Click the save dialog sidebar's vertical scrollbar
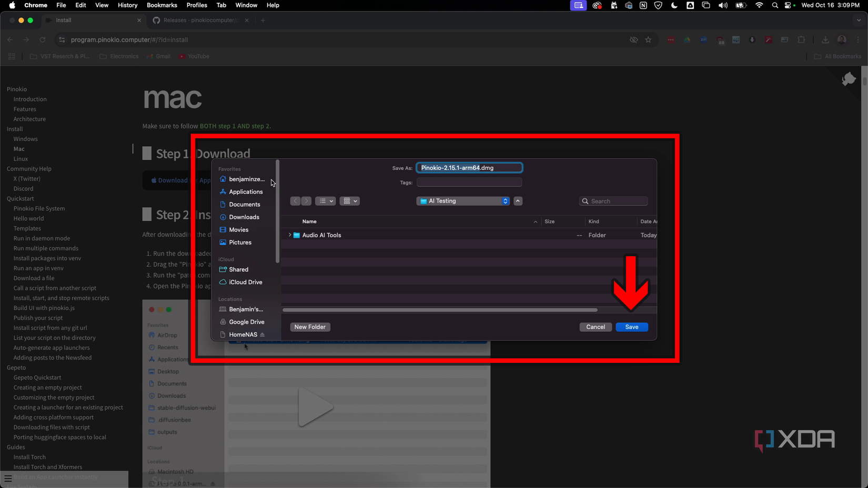Viewport: 868px width, 488px height. click(277, 211)
